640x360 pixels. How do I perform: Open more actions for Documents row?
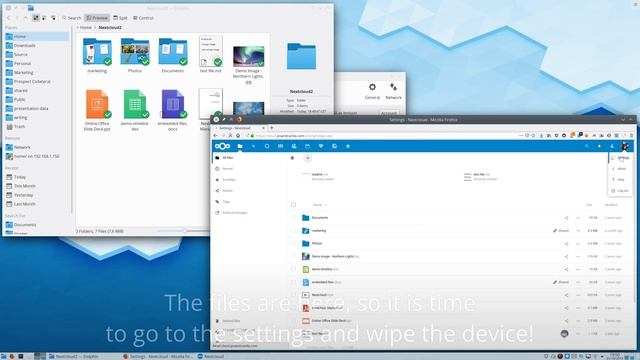pos(578,218)
